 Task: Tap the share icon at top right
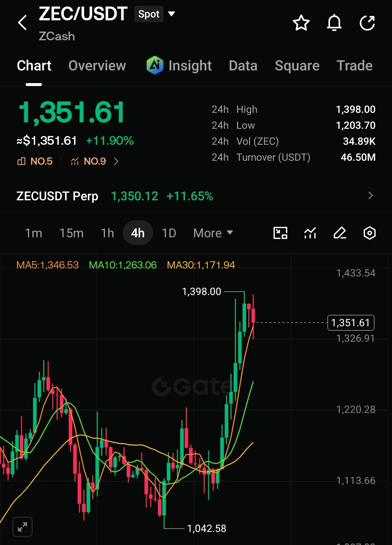coord(367,23)
